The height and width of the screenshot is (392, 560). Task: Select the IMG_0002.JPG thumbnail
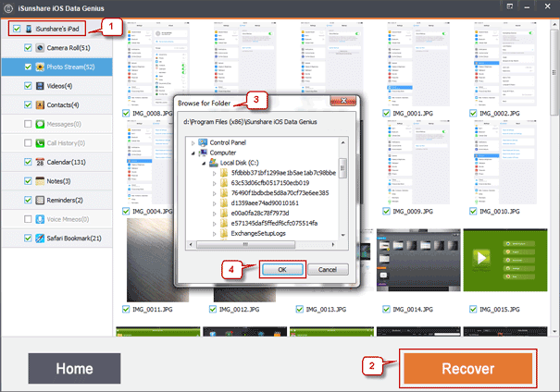(505, 64)
